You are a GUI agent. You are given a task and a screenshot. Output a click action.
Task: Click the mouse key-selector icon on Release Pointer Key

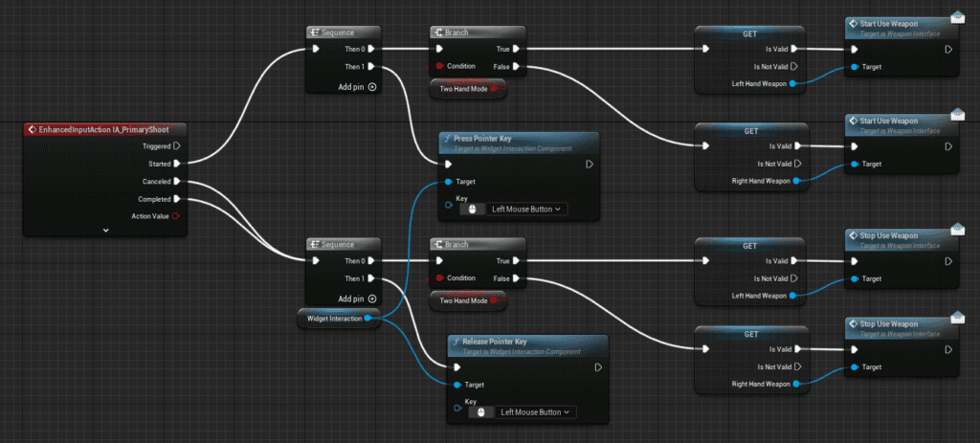[x=480, y=412]
